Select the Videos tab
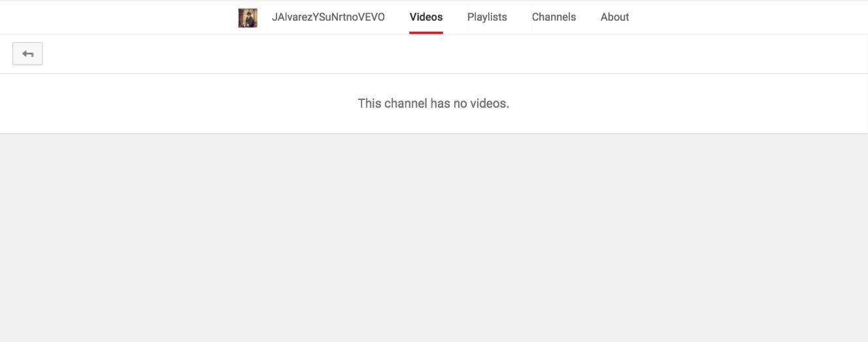Screen dimensions: 868x342 (426, 17)
